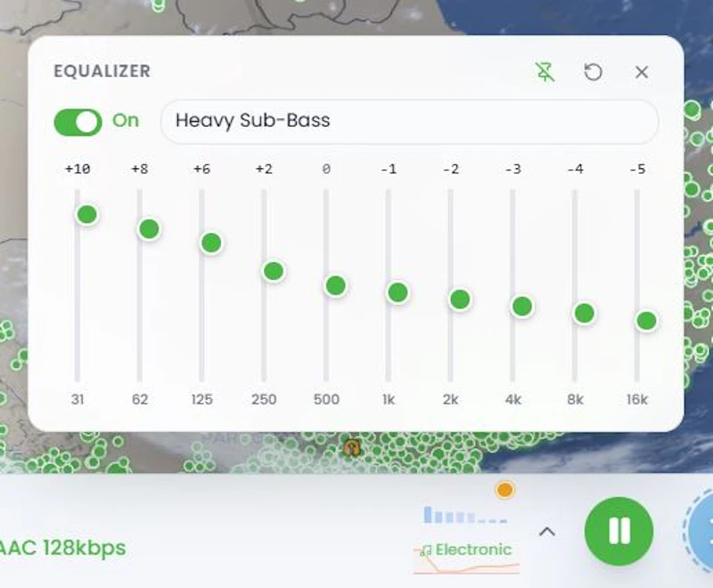
Task: Close the equalizer panel
Action: tap(642, 72)
